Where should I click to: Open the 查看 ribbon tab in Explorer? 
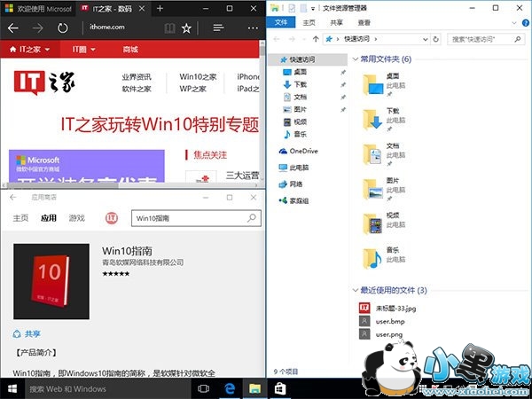pyautogui.click(x=364, y=23)
